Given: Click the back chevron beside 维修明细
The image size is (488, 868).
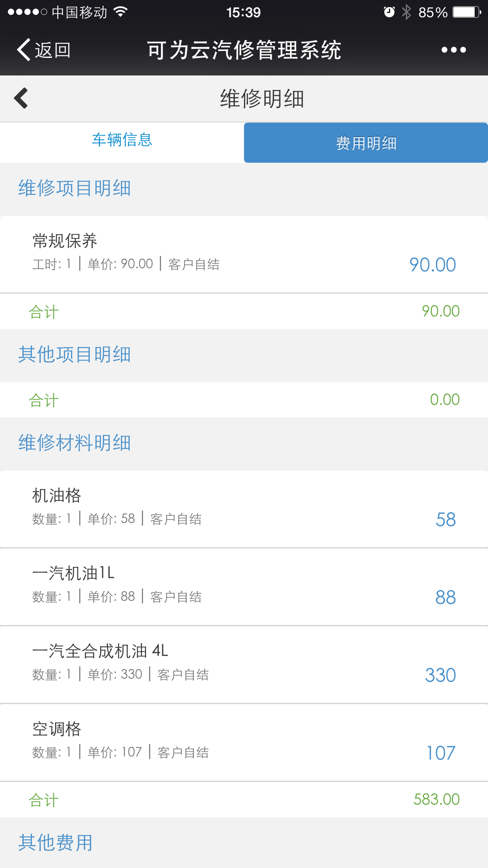Looking at the screenshot, I should pos(21,98).
